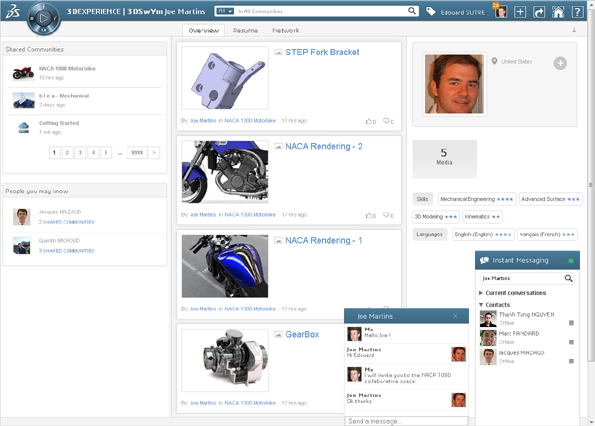Click the plus add icon in header
The width and height of the screenshot is (595, 426).
point(520,12)
